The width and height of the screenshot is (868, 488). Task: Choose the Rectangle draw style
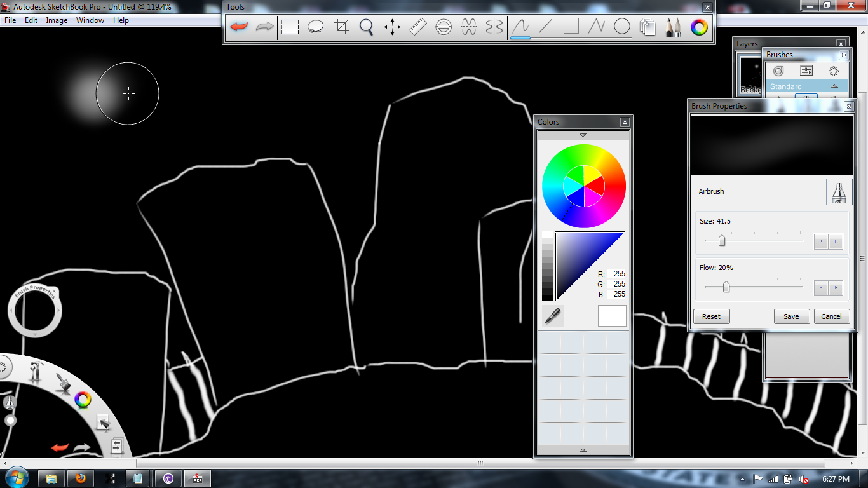click(x=571, y=27)
